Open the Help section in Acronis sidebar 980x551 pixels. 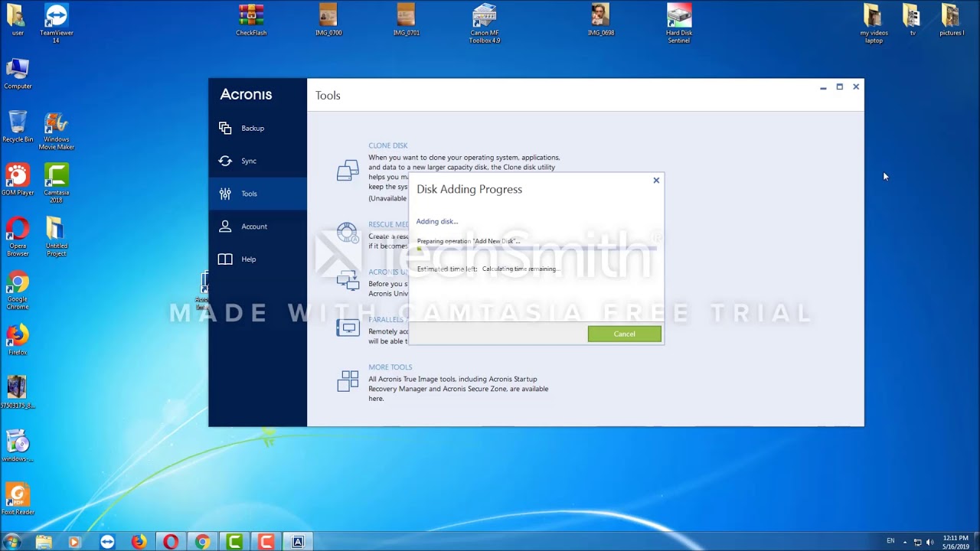pyautogui.click(x=258, y=259)
